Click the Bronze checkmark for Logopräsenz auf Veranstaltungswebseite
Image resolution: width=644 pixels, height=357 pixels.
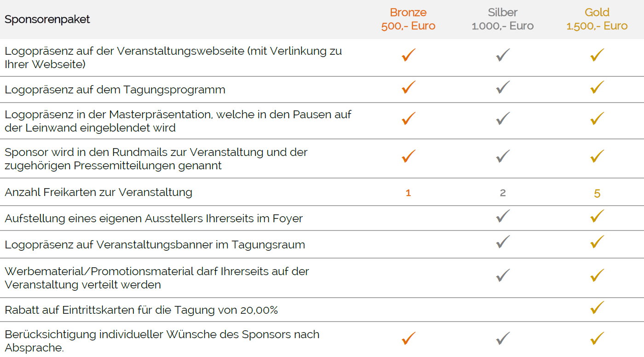click(x=408, y=55)
